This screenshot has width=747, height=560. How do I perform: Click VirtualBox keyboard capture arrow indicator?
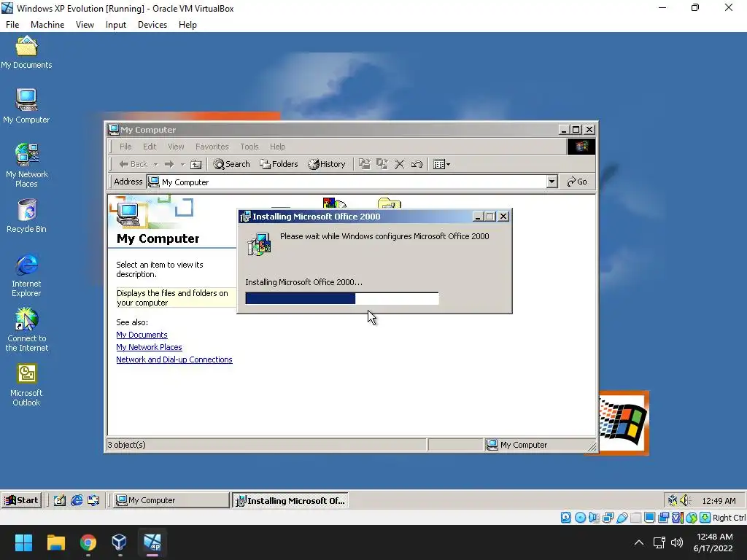[705, 517]
